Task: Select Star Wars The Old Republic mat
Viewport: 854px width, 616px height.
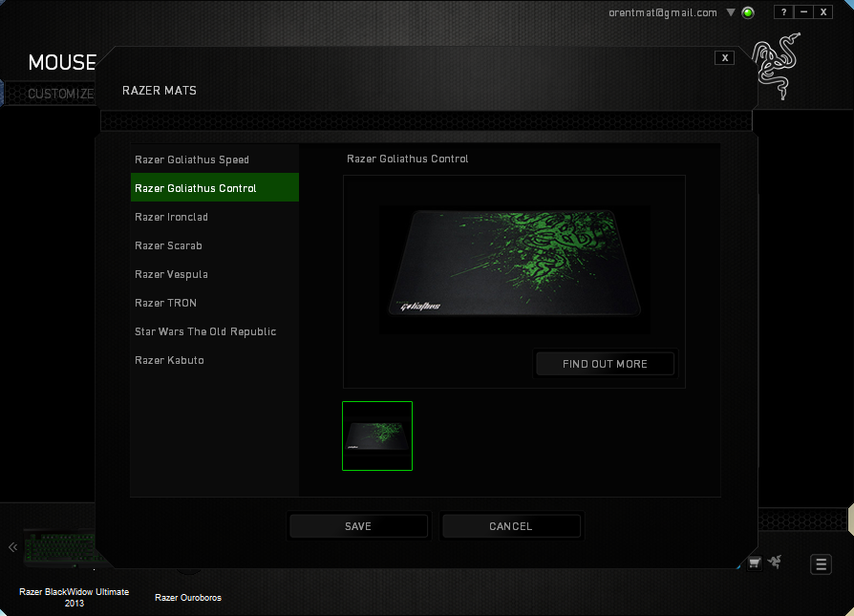Action: pyautogui.click(x=215, y=331)
